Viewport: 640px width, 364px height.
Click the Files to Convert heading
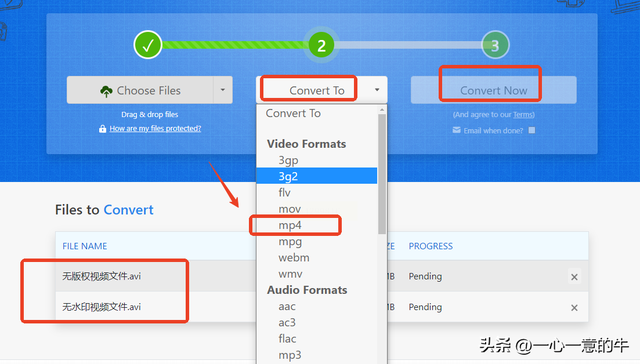point(104,210)
